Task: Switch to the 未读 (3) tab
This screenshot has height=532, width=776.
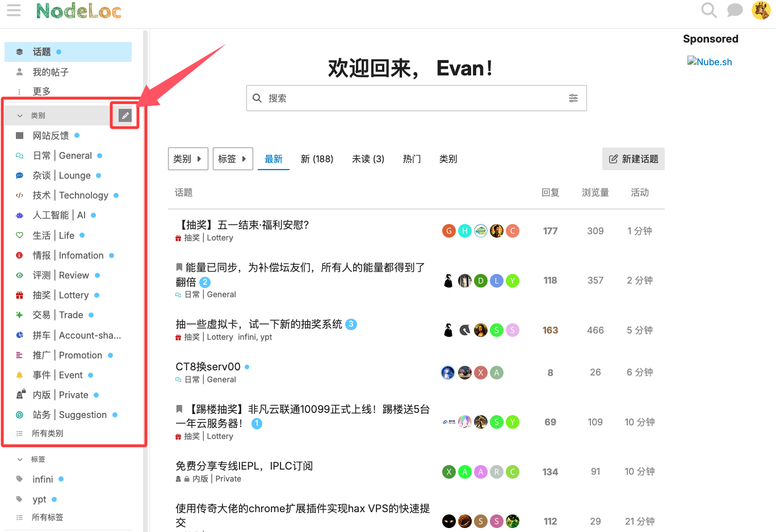Action: point(368,159)
